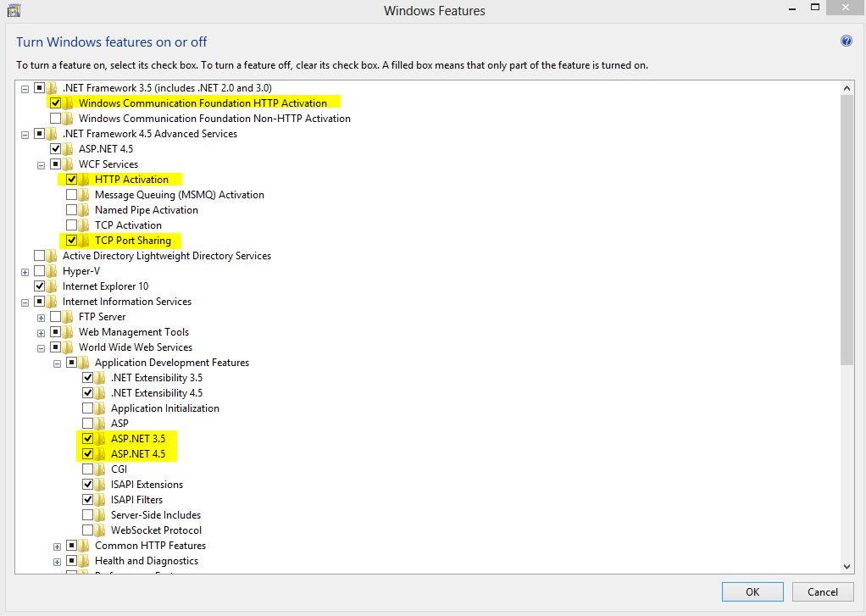The width and height of the screenshot is (866, 616).
Task: Click the folder icon beside WebSocket Protocol
Action: [x=101, y=530]
